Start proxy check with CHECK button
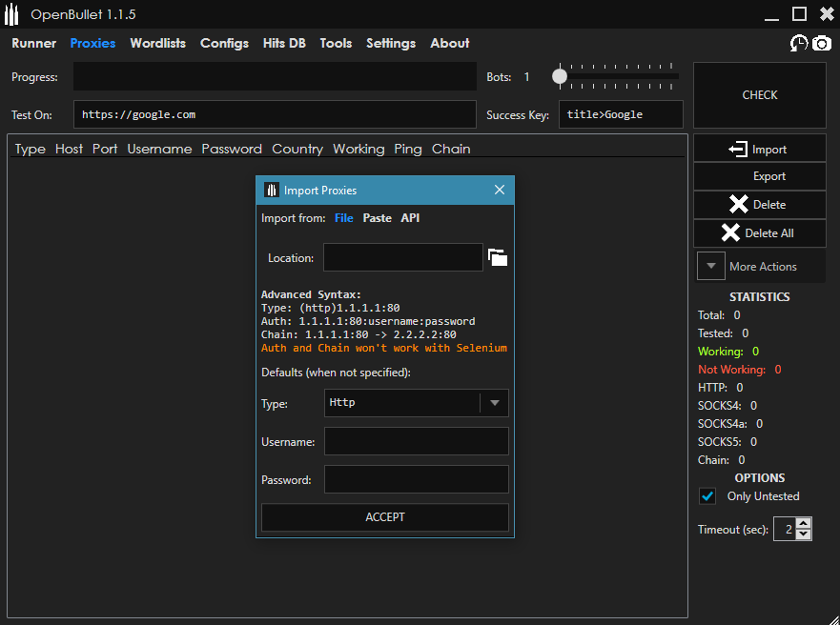840x625 pixels. (x=760, y=94)
